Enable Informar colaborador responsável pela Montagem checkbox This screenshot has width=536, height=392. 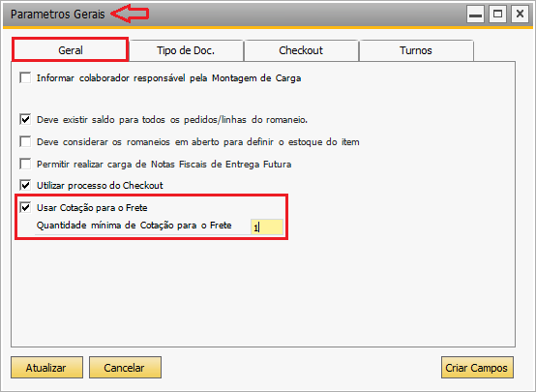tap(25, 77)
